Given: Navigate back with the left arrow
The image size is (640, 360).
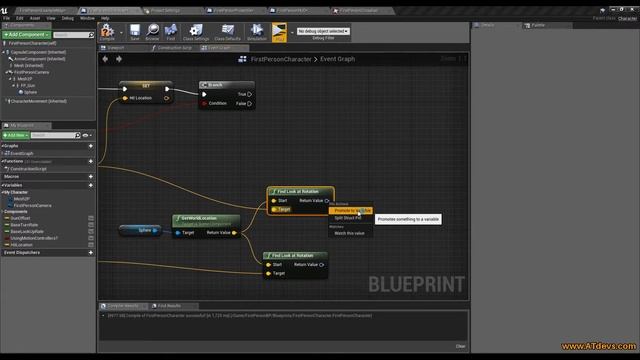Looking at the screenshot, I should (x=105, y=59).
